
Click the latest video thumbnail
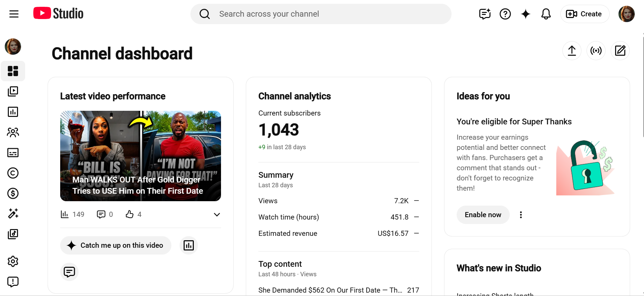(140, 156)
